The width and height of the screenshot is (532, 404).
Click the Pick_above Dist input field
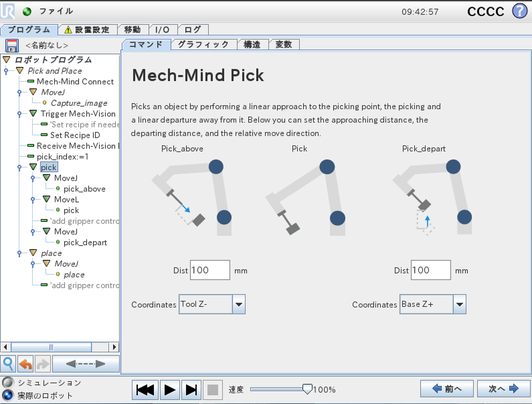[210, 270]
